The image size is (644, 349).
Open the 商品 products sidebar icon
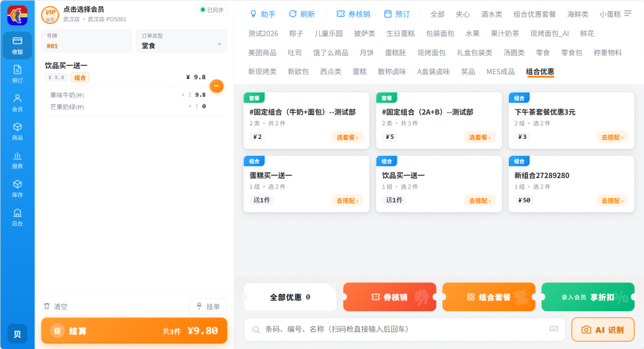pos(17,131)
